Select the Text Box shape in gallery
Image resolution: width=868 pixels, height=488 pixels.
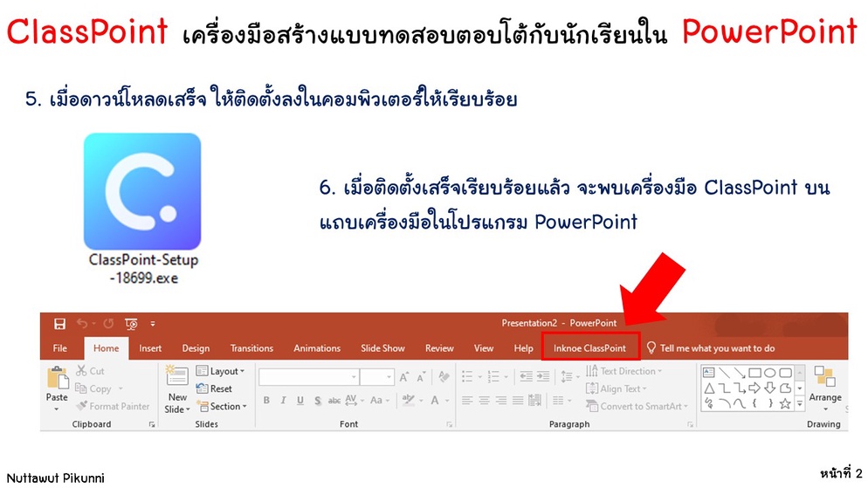[708, 373]
